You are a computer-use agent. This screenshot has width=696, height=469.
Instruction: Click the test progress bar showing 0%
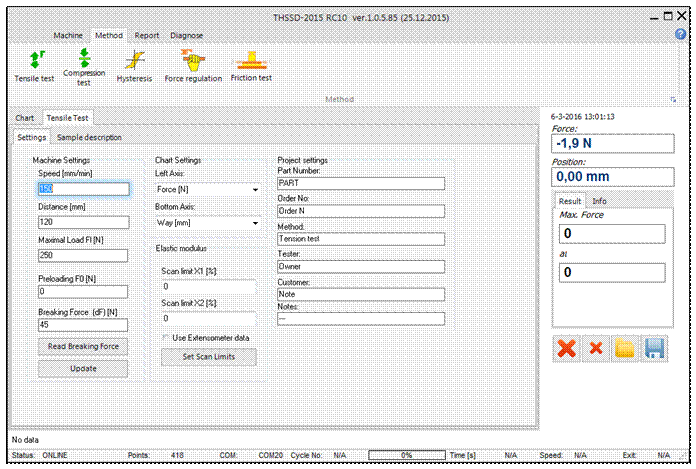point(407,455)
